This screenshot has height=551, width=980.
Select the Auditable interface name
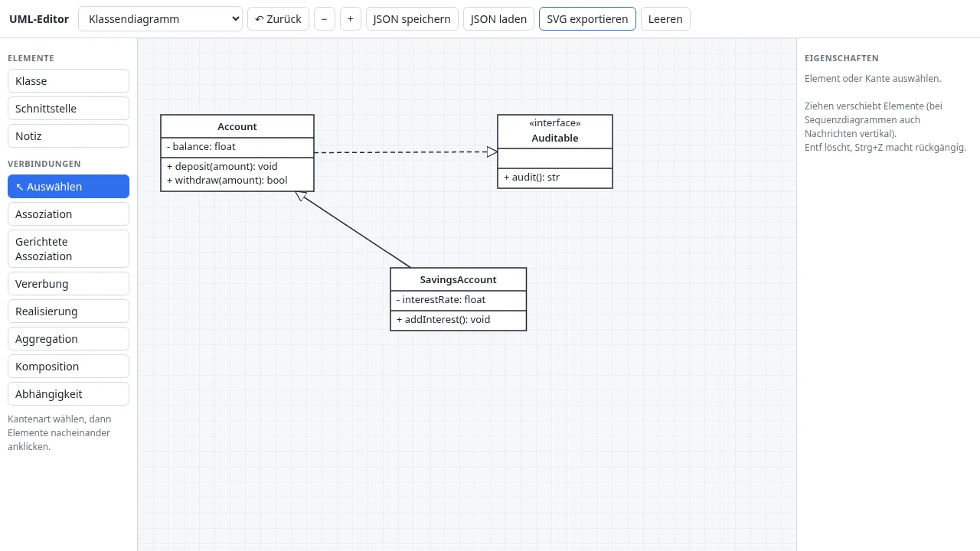[x=555, y=139]
